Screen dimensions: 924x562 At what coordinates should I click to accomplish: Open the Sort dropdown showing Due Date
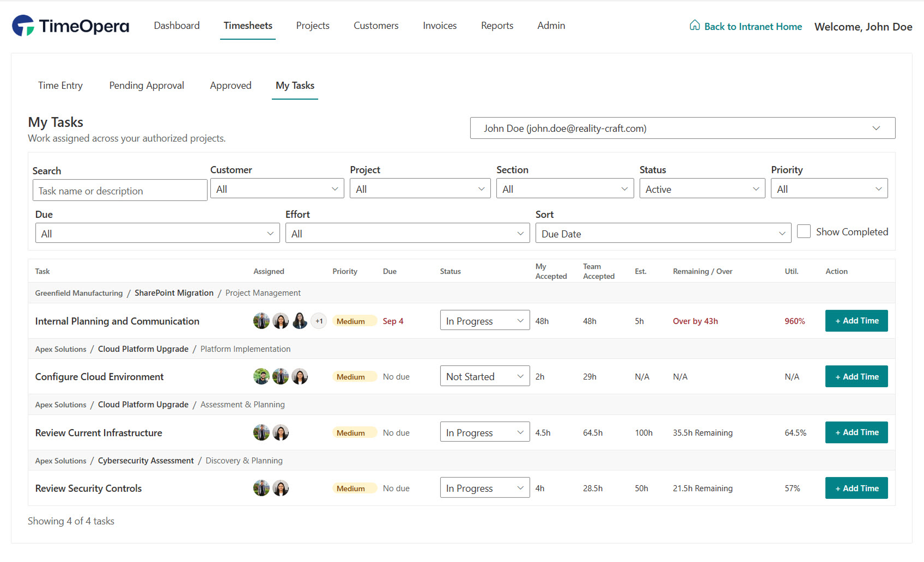[663, 233]
